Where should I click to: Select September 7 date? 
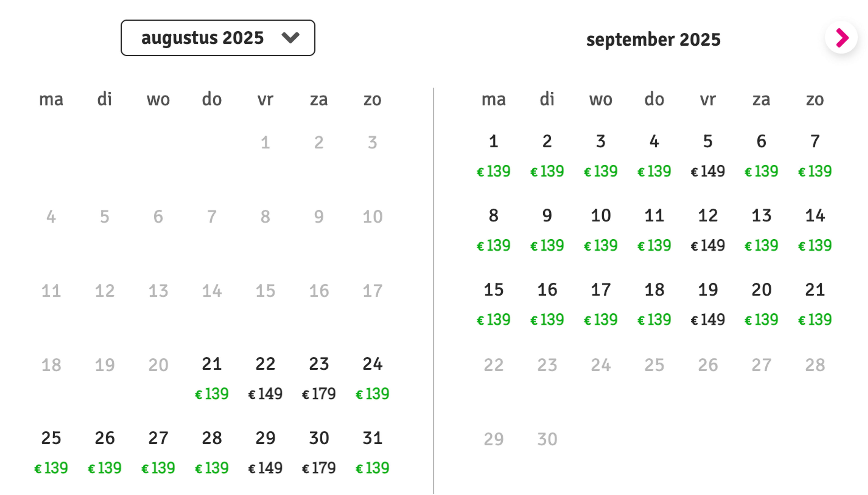tap(815, 155)
